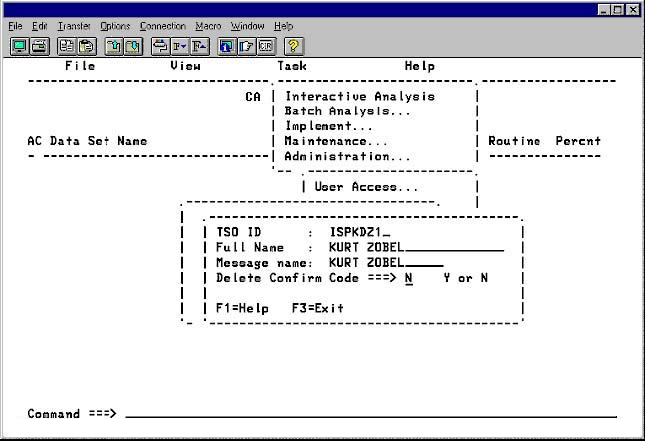Open the Options menu
This screenshot has height=441, width=645.
click(x=115, y=26)
